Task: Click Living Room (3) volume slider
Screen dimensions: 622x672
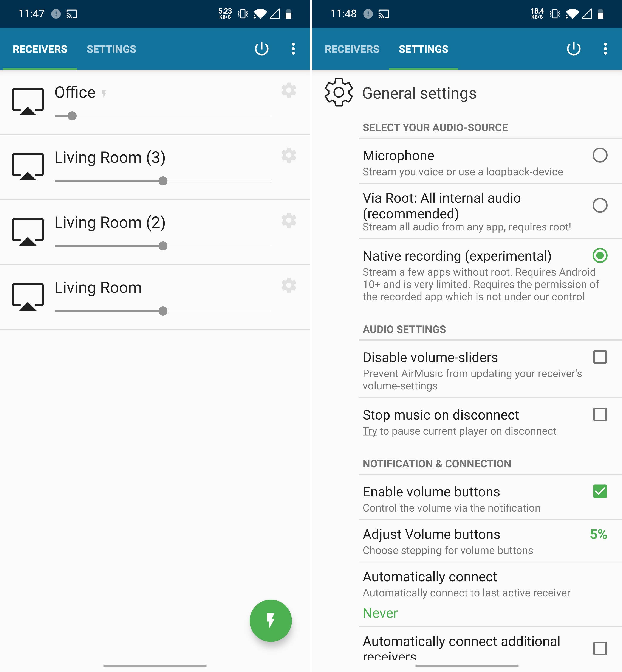Action: (162, 181)
